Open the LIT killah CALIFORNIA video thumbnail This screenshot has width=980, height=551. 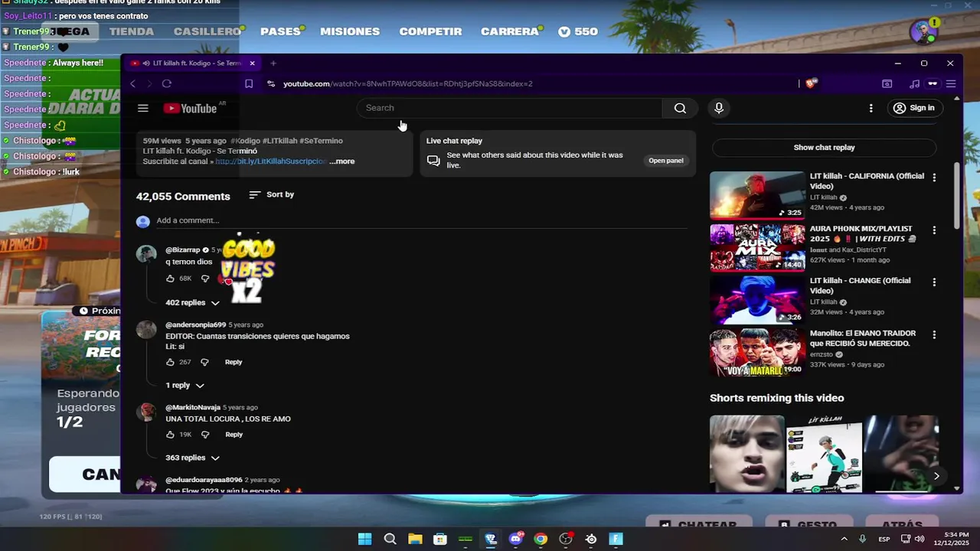(x=757, y=195)
